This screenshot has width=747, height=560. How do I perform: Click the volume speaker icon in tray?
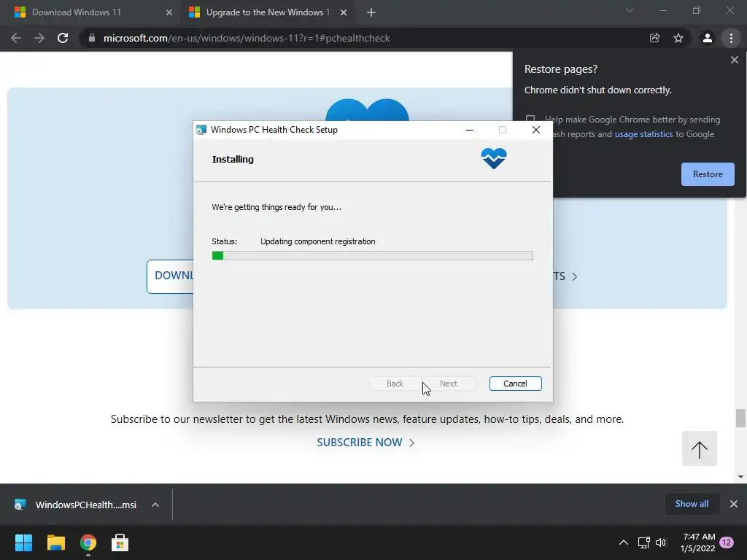click(661, 542)
